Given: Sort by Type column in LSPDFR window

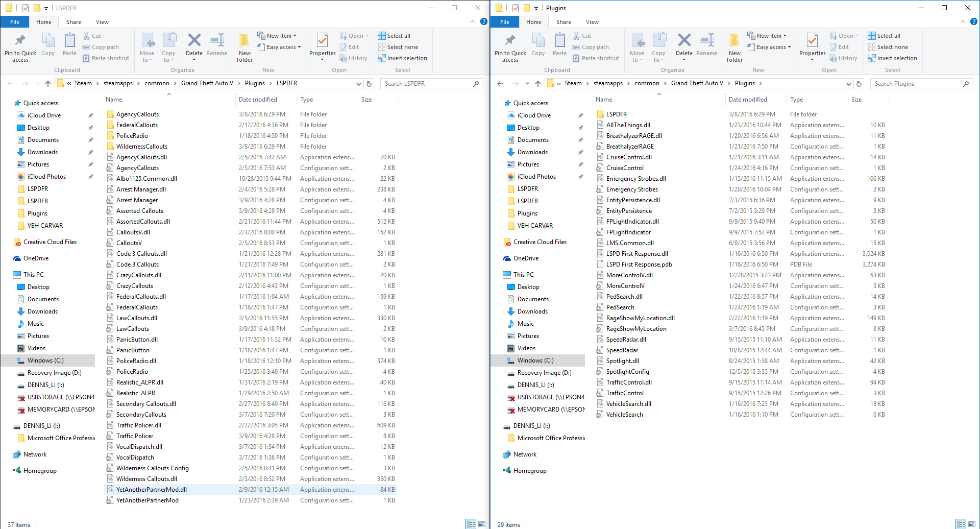Looking at the screenshot, I should pos(327,100).
